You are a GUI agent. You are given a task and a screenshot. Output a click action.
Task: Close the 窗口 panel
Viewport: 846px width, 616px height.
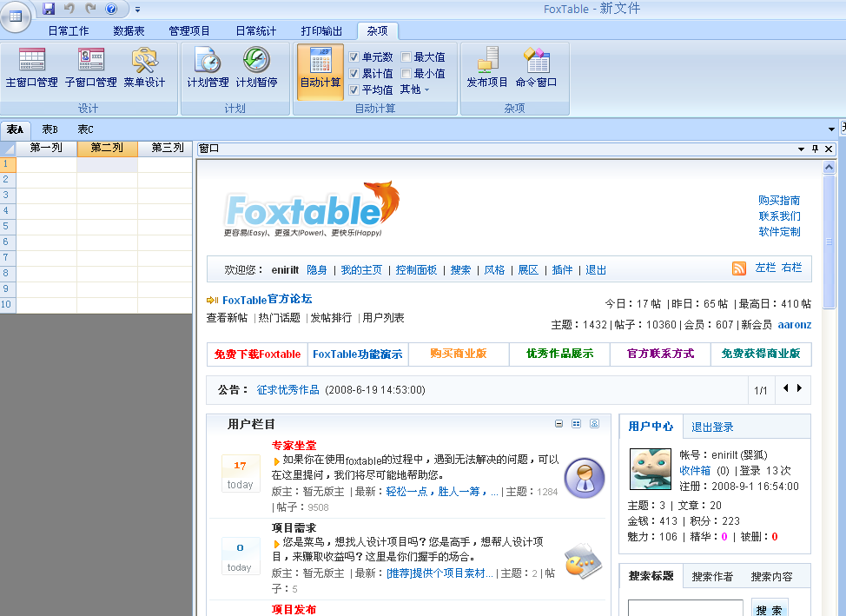point(829,149)
